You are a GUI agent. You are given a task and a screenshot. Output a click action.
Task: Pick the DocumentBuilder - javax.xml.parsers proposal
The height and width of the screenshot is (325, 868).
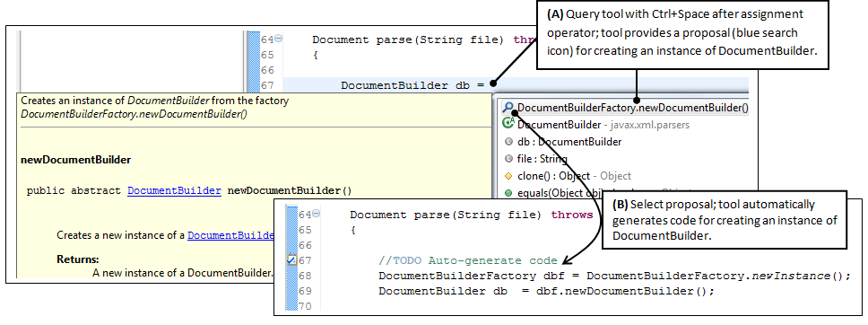point(603,125)
